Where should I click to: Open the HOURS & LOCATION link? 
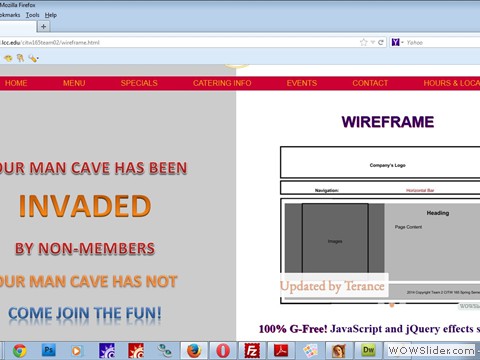coord(452,83)
